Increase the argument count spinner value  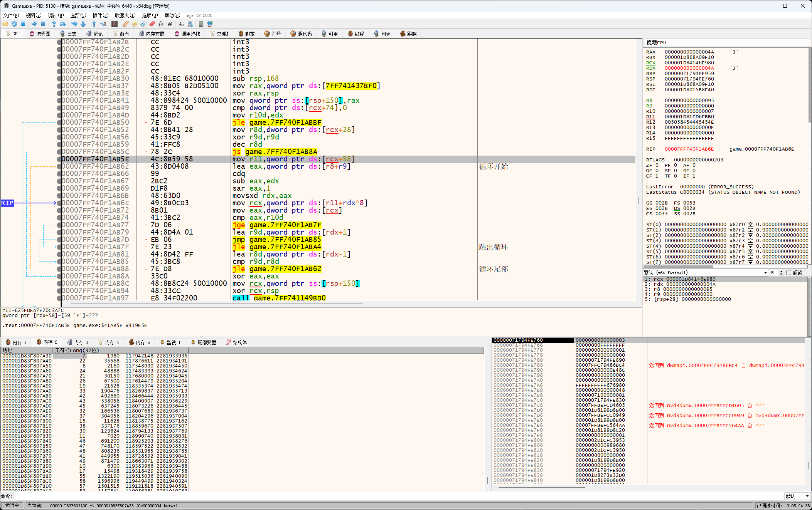point(781,271)
